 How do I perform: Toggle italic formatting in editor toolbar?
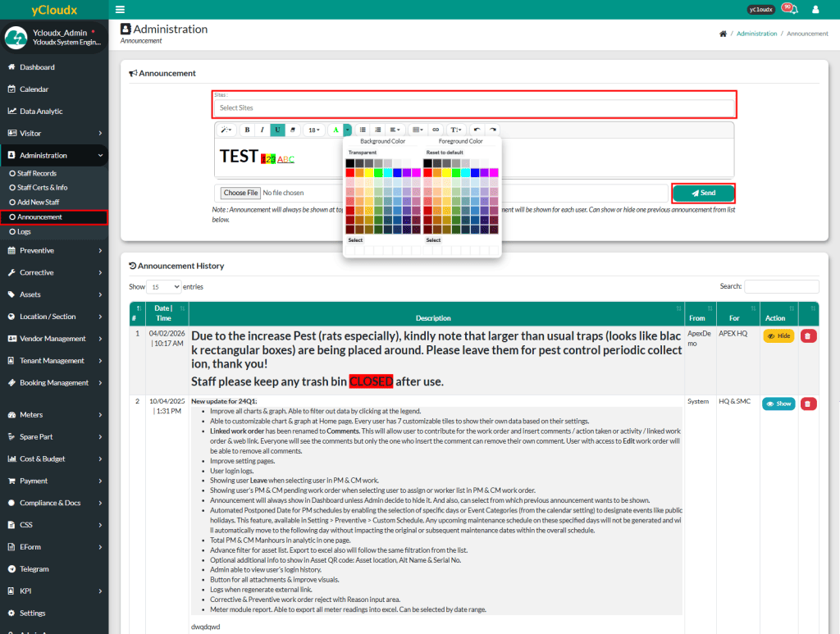[x=262, y=130]
